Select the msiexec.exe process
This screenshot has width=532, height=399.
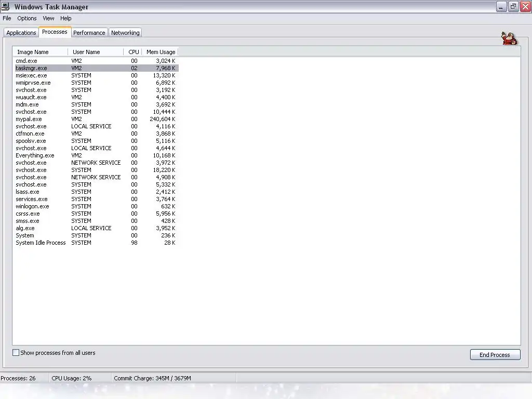(96, 75)
